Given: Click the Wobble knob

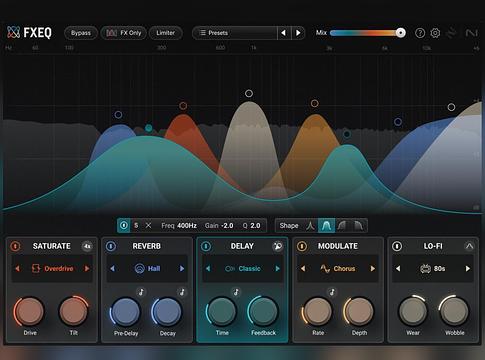Looking at the screenshot, I should [454, 311].
